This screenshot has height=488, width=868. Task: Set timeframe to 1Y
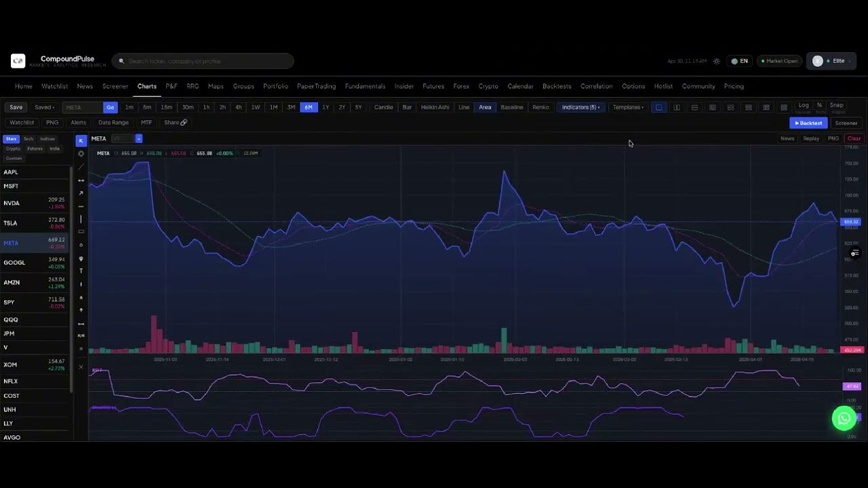pyautogui.click(x=325, y=107)
